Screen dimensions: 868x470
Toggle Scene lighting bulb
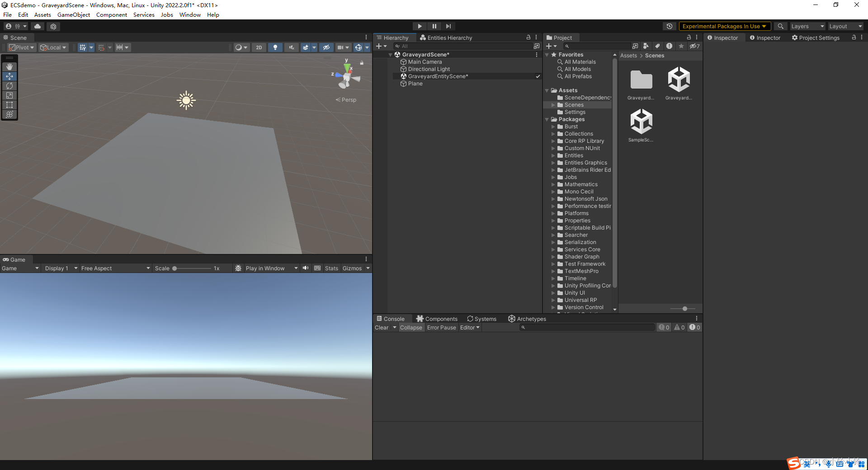[x=275, y=47]
